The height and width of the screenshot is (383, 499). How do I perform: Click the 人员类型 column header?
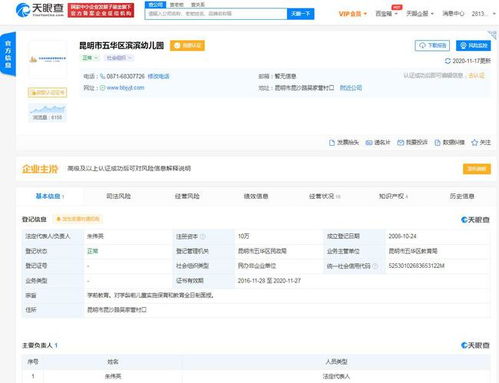pos(336,362)
